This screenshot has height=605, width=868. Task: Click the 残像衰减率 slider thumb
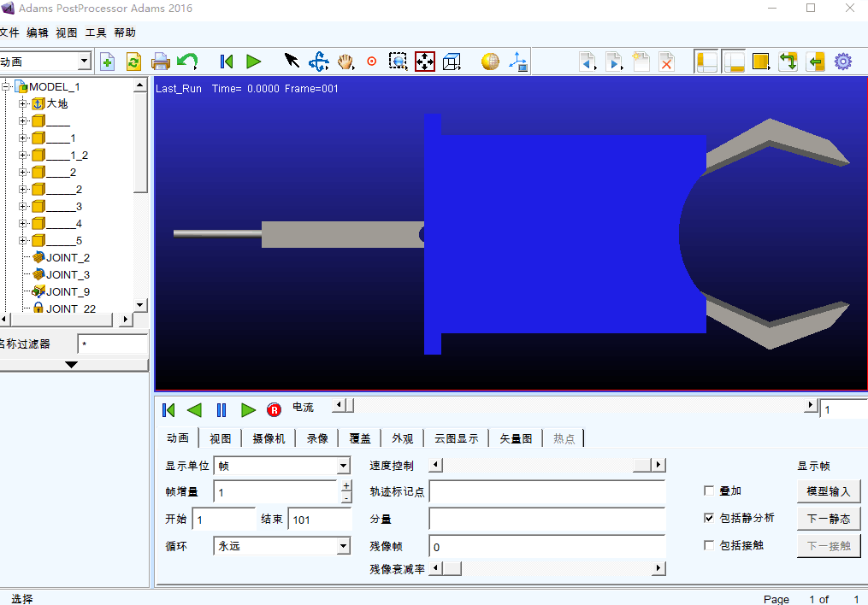452,568
